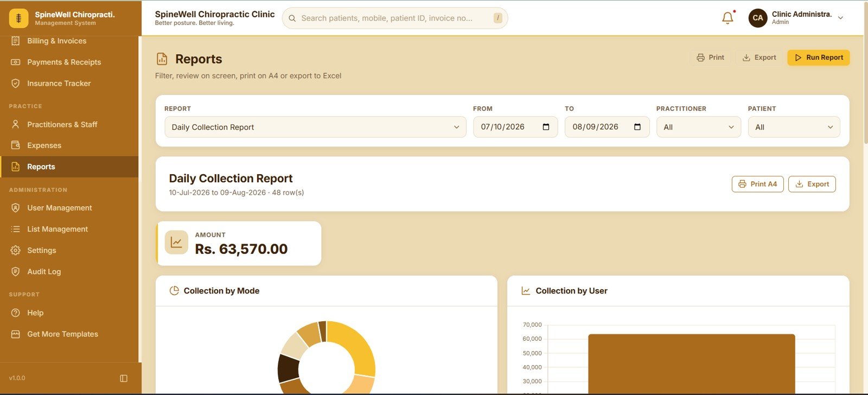Click the Billing & Invoices document icon

click(16, 41)
